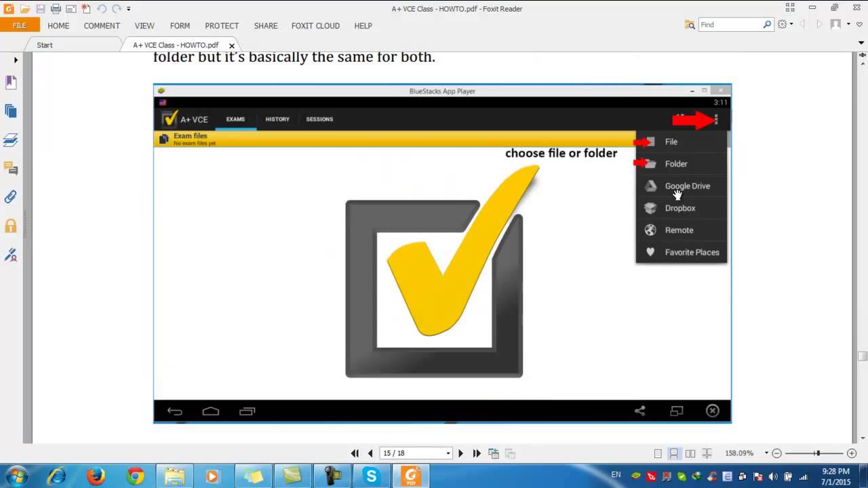Click the zoom out minus icon
Viewport: 868px width, 488px height.
click(777, 453)
